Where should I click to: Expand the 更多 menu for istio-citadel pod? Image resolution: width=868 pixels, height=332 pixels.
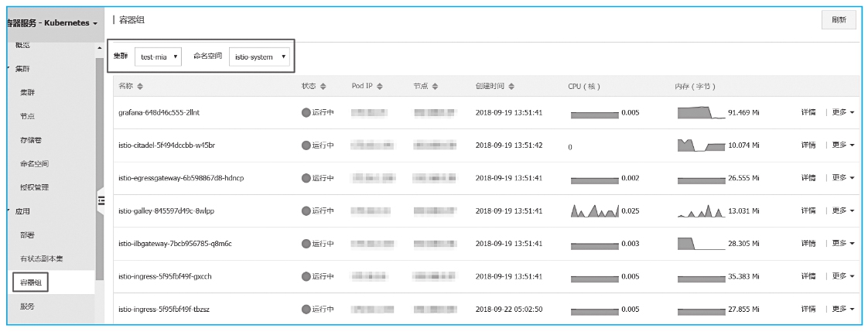pos(843,145)
